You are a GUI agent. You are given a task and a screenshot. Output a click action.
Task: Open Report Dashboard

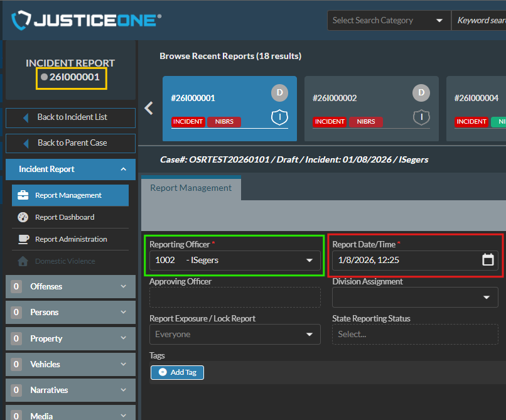pyautogui.click(x=70, y=217)
